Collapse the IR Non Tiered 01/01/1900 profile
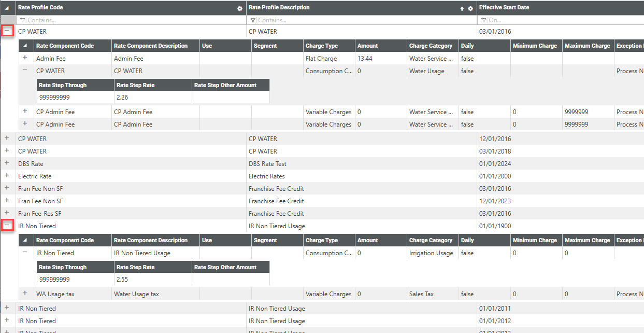Screen dimensions: 644x333 tap(7, 226)
